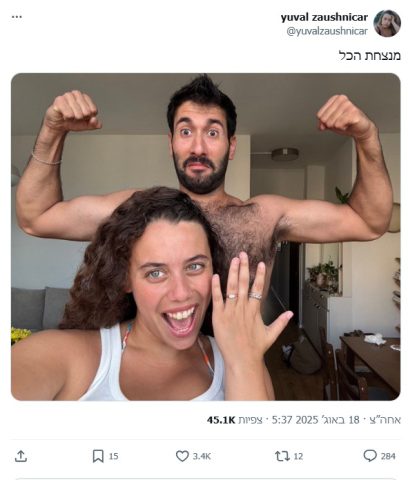
Task: Reply via the speech bubble icon
Action: pos(370,455)
